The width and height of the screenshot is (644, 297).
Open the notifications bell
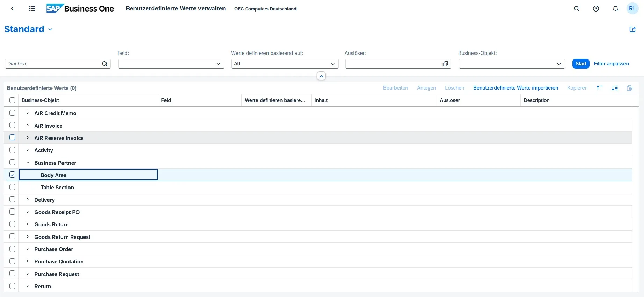pos(615,9)
